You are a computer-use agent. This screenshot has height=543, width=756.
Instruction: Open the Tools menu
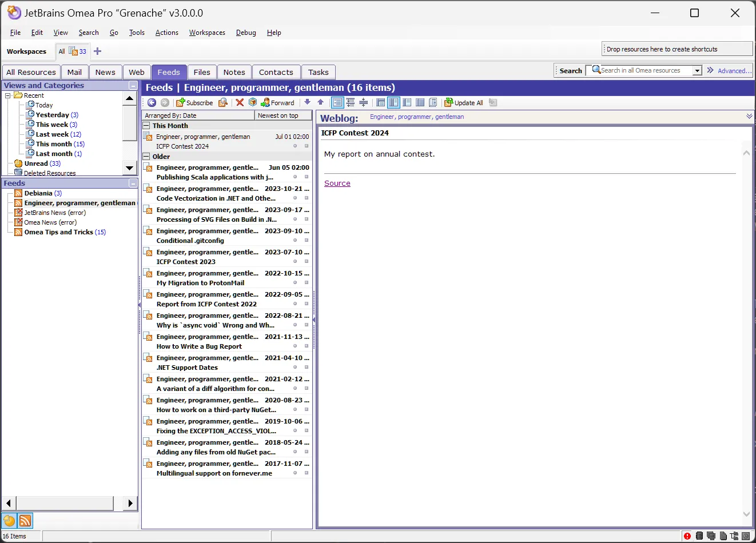click(x=137, y=33)
